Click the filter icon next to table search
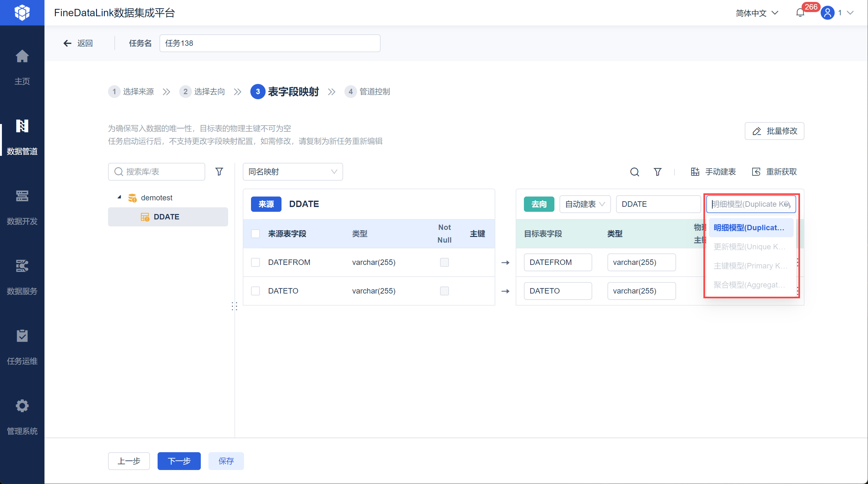 click(x=219, y=172)
